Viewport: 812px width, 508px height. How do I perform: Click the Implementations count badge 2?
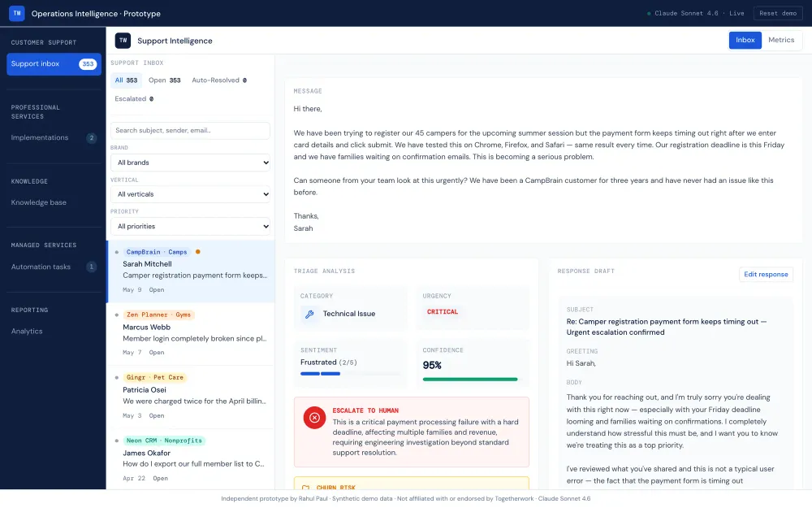[x=91, y=138]
